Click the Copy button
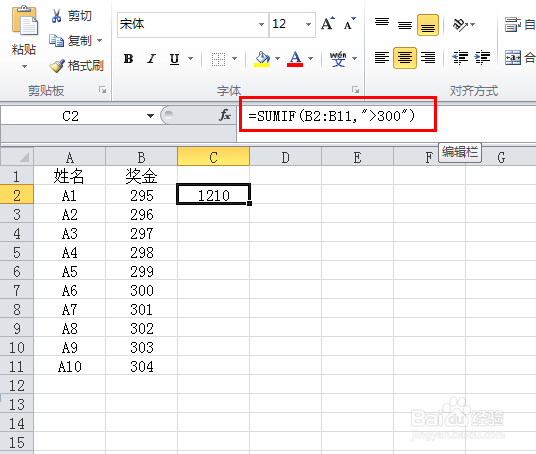 [71, 41]
